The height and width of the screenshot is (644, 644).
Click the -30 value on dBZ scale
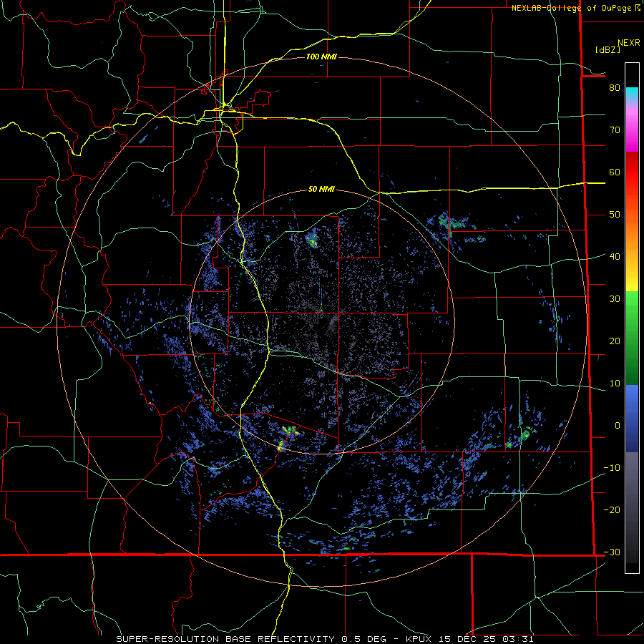[x=612, y=552]
